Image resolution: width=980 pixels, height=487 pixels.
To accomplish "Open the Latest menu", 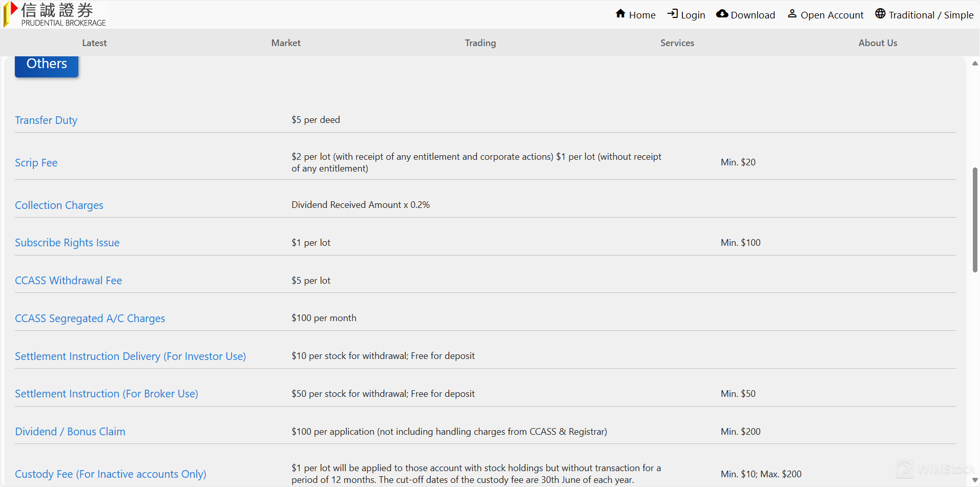I will (x=94, y=43).
